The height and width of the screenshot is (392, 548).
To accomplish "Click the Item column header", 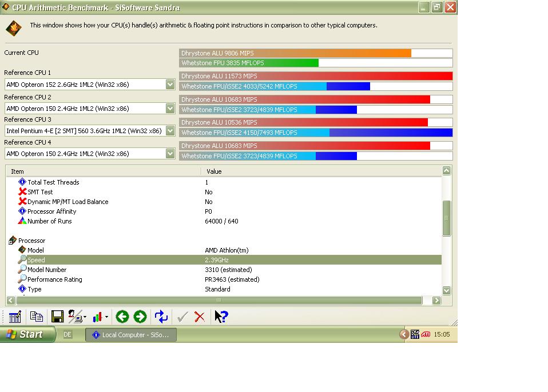I will click(x=104, y=171).
